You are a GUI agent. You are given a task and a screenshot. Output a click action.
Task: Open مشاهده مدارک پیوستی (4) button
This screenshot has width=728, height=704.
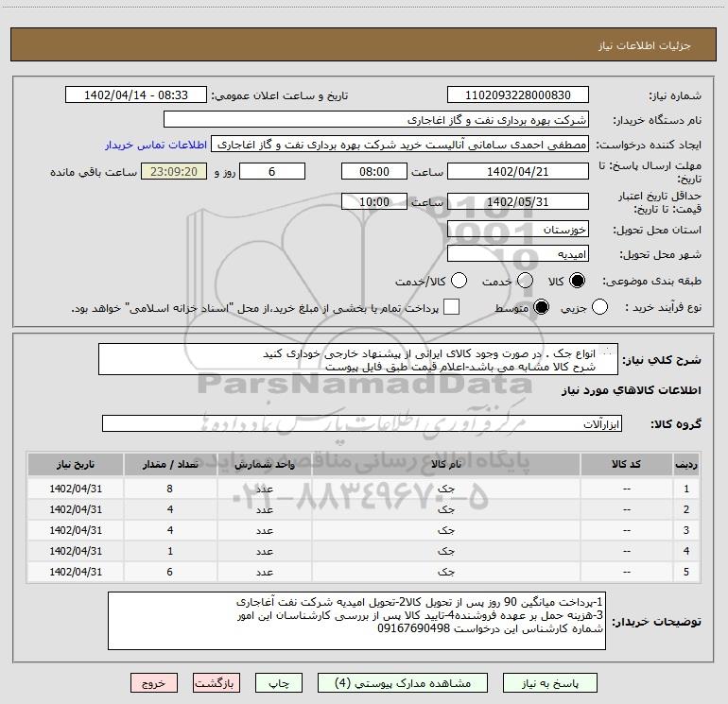[x=403, y=683]
